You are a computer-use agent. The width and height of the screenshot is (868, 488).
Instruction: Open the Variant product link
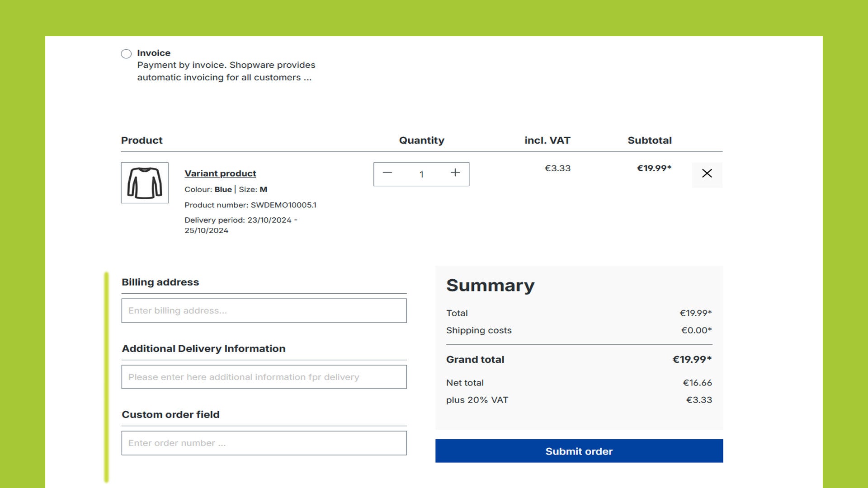220,174
